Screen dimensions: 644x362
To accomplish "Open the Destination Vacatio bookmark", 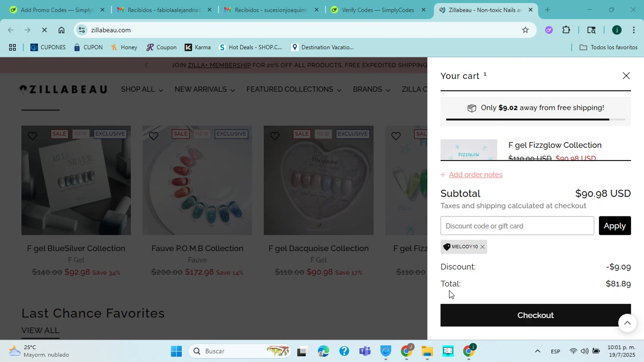I will click(322, 47).
